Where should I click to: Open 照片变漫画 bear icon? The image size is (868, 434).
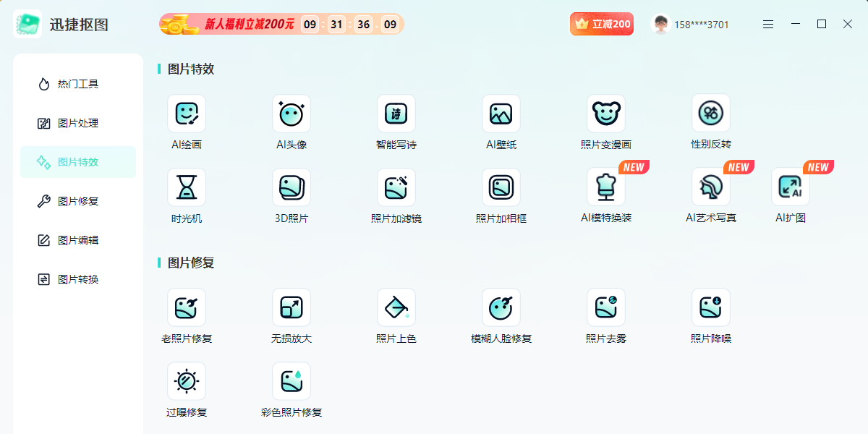pyautogui.click(x=606, y=114)
